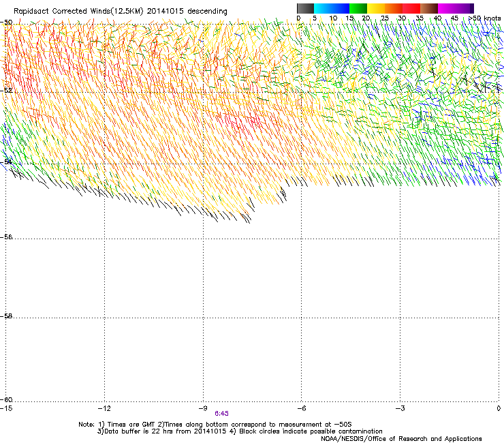The width and height of the screenshot is (504, 443).
Task: Click the -56 latitude axis label
Action: click(6, 237)
